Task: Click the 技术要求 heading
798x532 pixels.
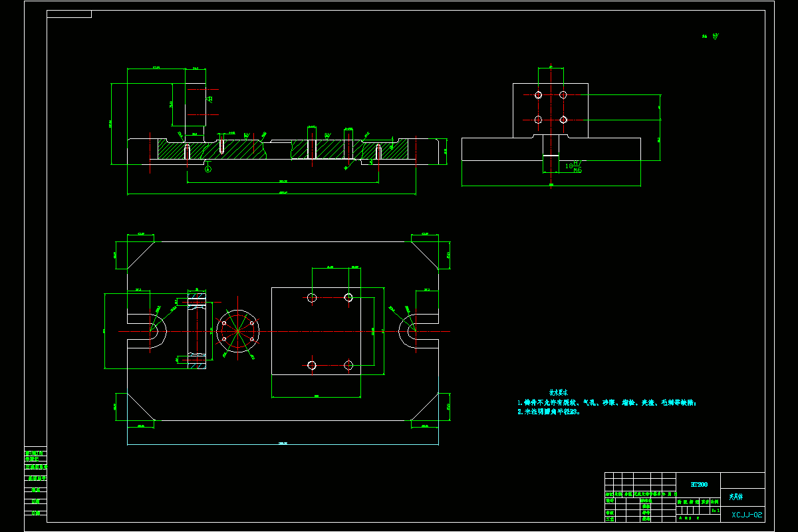Action: [557, 393]
